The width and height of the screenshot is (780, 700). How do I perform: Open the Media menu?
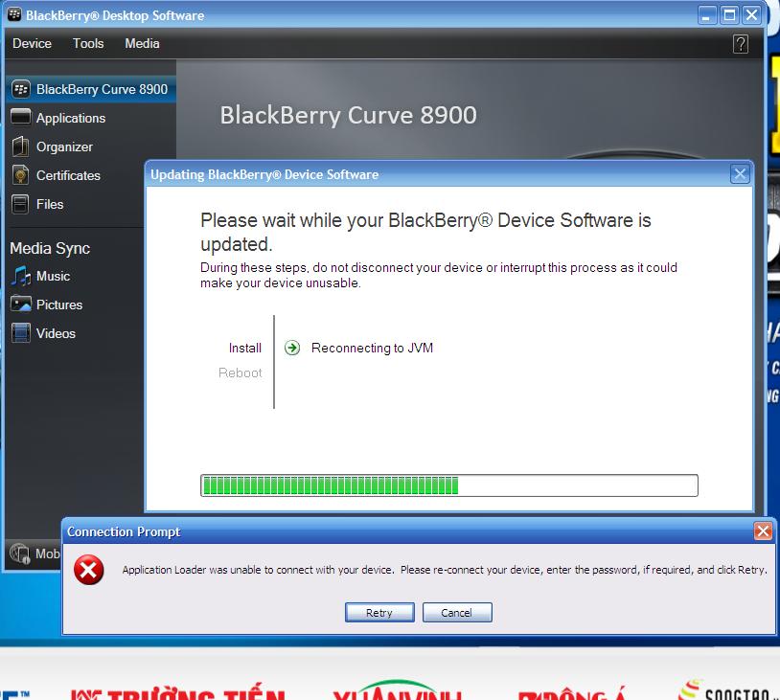[x=142, y=43]
